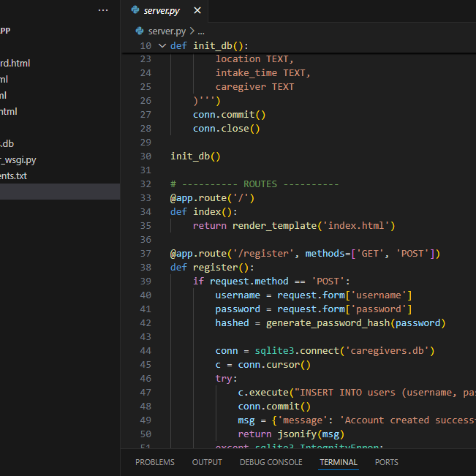Select the TERMINAL panel tab
Viewport: 476px width, 476px height.
tap(339, 462)
